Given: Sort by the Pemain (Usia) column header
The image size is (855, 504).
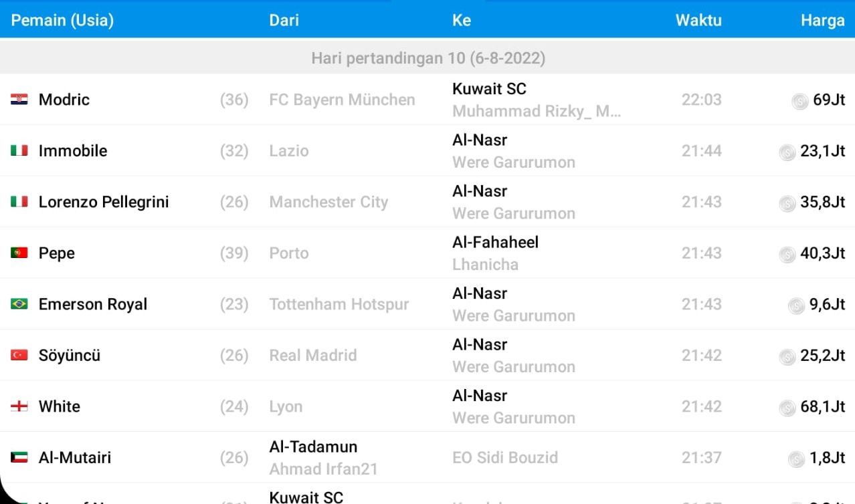Looking at the screenshot, I should pyautogui.click(x=62, y=20).
